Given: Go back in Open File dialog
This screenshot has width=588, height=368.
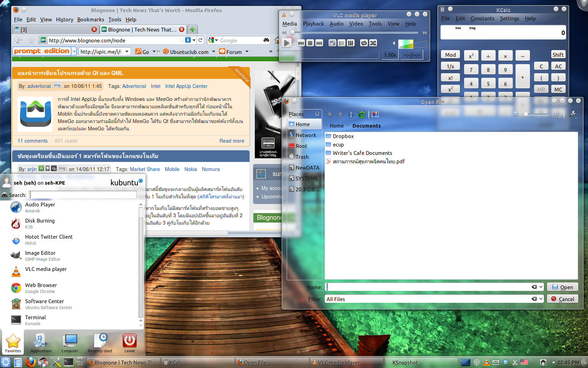Looking at the screenshot, I should [x=330, y=115].
